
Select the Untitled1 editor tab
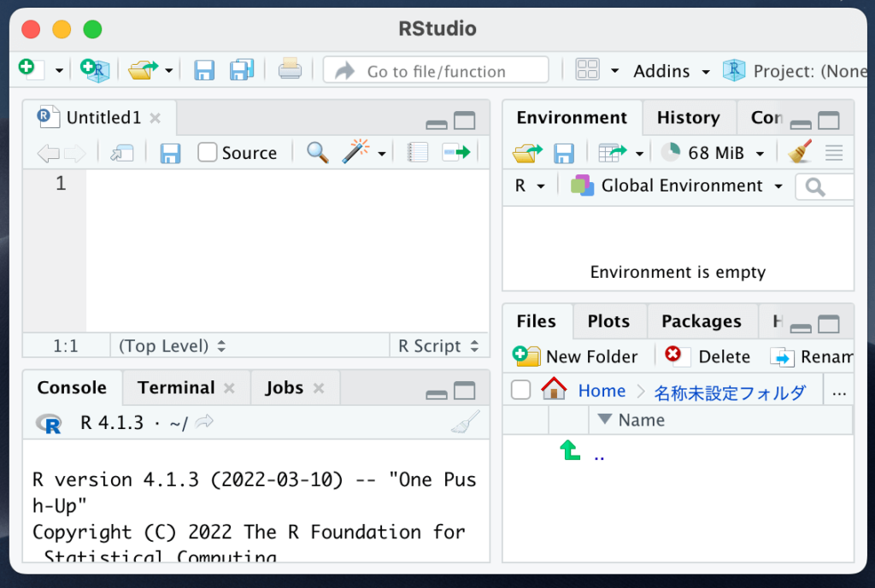tap(99, 118)
